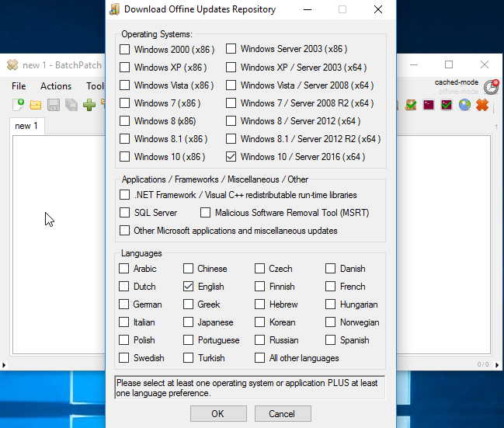The height and width of the screenshot is (428, 504).
Task: Check Windows 8.1 / Server 2012 R2 (x64)
Action: [231, 139]
